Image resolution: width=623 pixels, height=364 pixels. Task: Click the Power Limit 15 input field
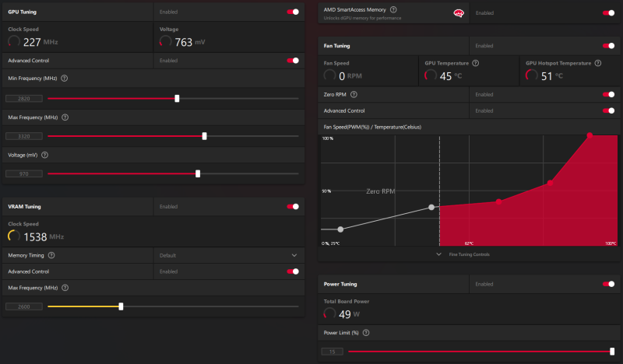333,352
